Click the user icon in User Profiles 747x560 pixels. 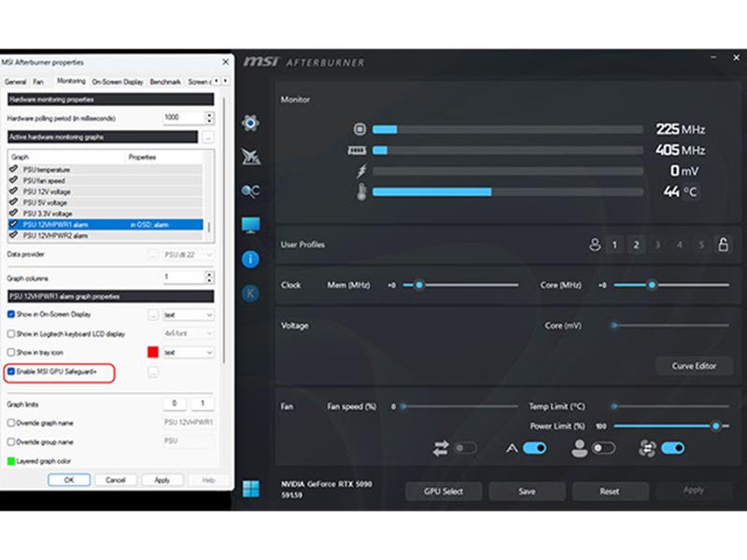595,245
